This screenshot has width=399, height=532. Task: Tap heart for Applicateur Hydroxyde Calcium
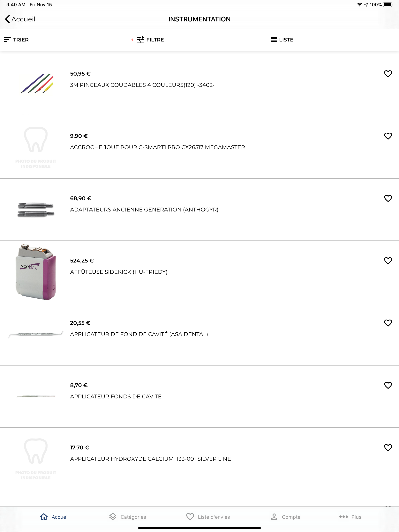(388, 447)
